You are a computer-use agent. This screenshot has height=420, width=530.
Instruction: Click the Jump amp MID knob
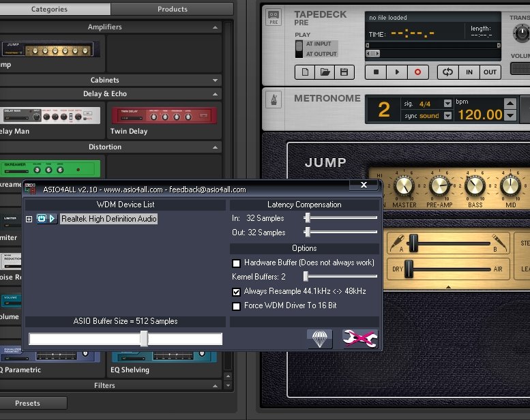click(510, 186)
